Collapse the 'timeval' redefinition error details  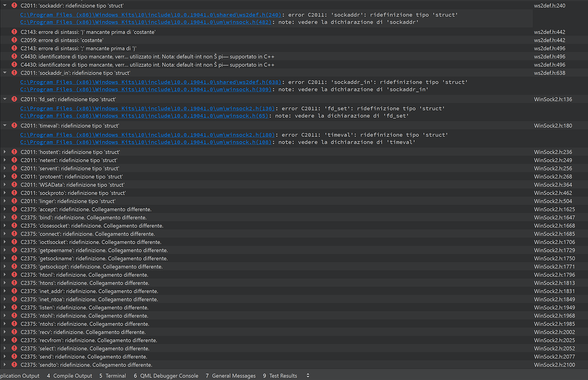coord(5,125)
